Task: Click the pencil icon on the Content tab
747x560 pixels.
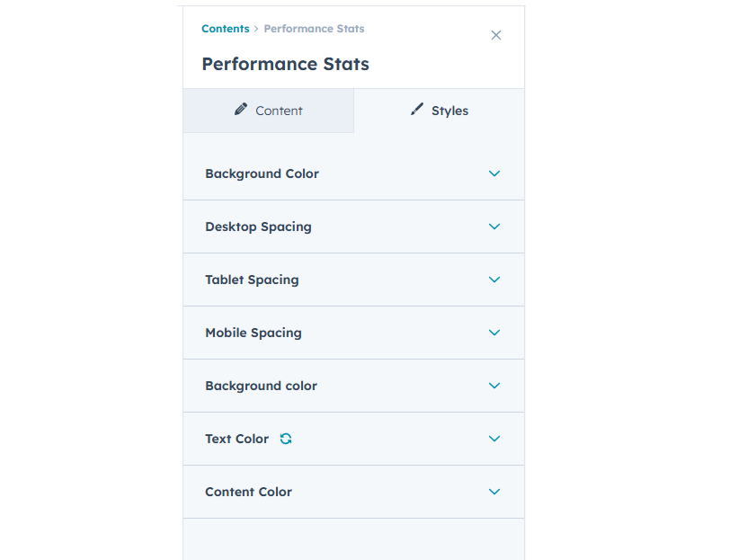Action: click(241, 108)
